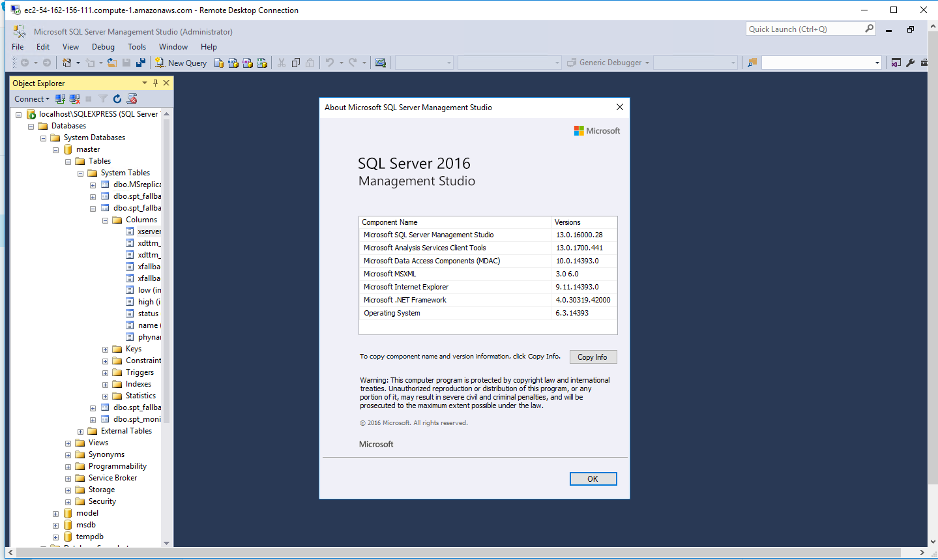Collapse the Columns folder node
938x560 pixels.
coord(105,220)
